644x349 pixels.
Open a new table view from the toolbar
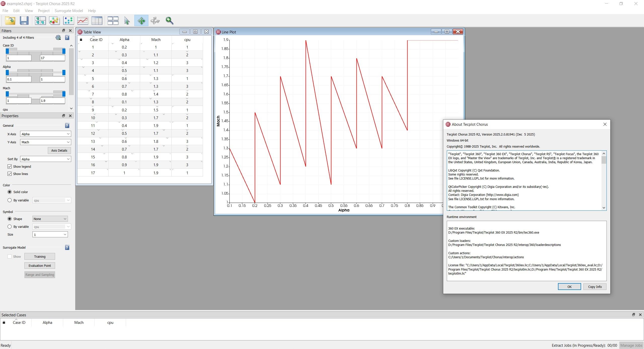97,21
